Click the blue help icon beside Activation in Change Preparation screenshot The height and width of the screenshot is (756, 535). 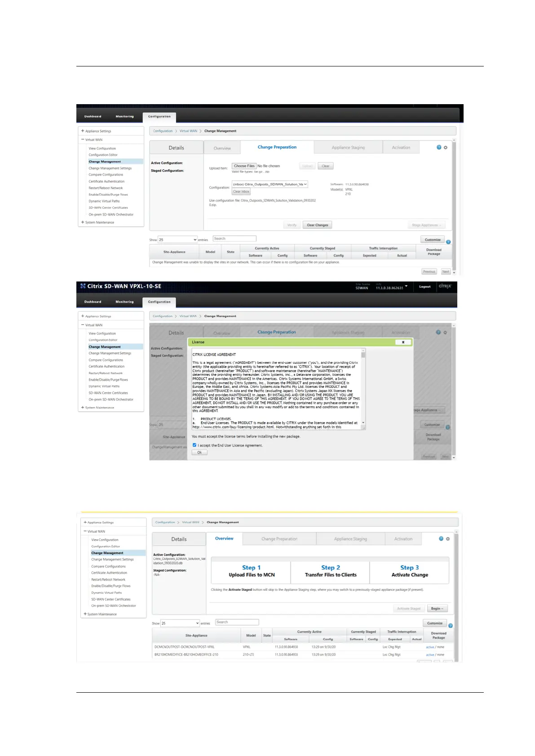point(439,147)
